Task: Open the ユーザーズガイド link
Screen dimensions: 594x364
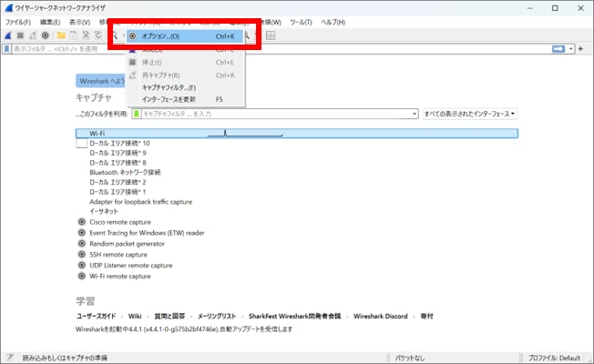Action: click(x=96, y=316)
